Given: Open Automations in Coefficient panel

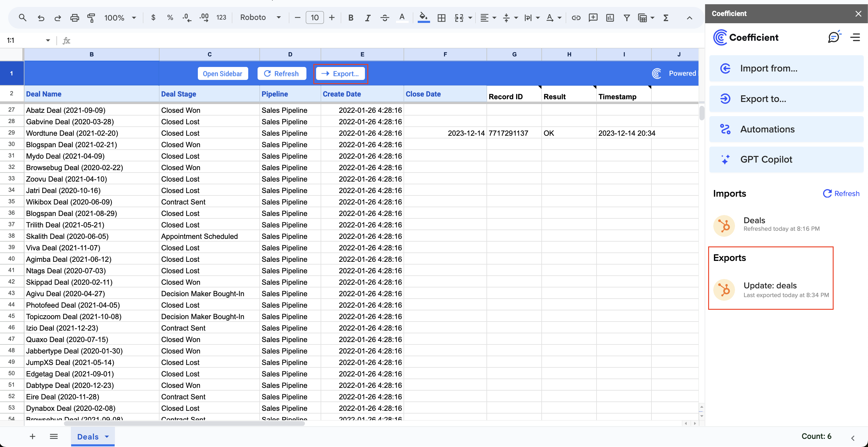Looking at the screenshot, I should tap(786, 129).
